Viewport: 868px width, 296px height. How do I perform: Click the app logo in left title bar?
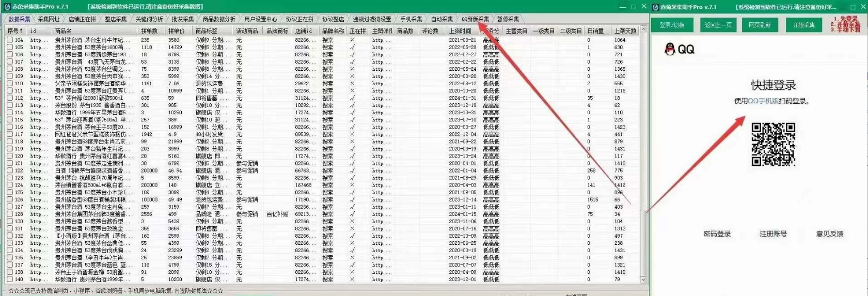pos(7,7)
